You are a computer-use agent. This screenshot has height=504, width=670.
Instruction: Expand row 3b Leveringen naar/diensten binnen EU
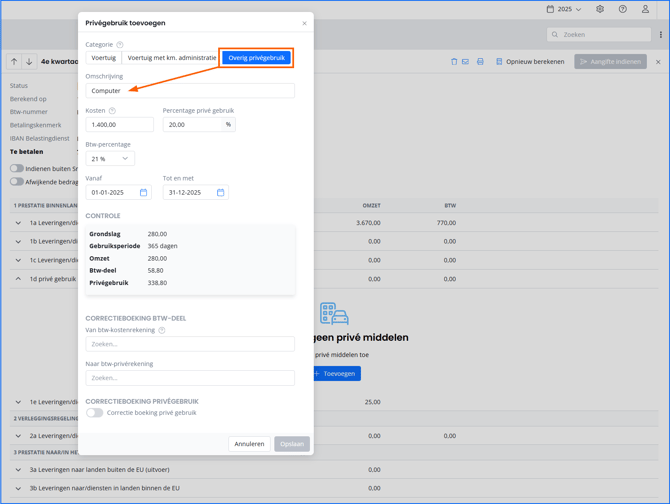tap(18, 488)
